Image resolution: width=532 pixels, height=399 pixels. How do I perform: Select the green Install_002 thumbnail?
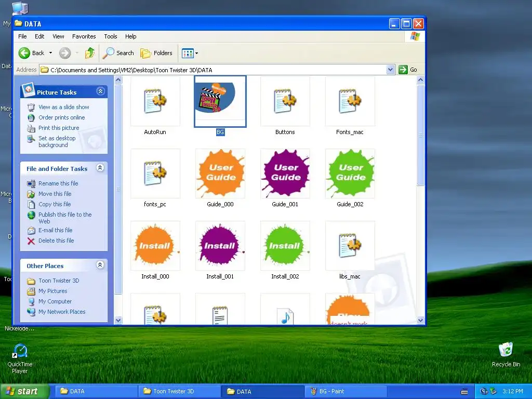(285, 246)
